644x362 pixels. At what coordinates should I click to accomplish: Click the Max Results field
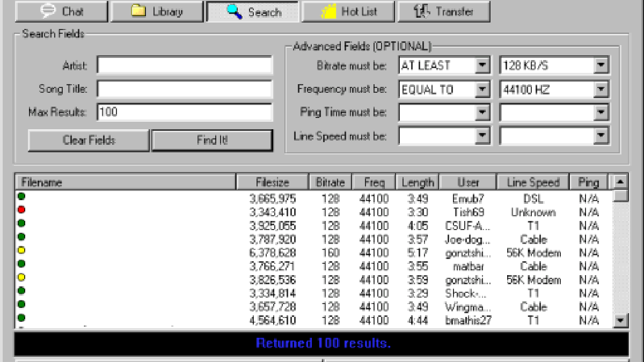[x=185, y=112]
